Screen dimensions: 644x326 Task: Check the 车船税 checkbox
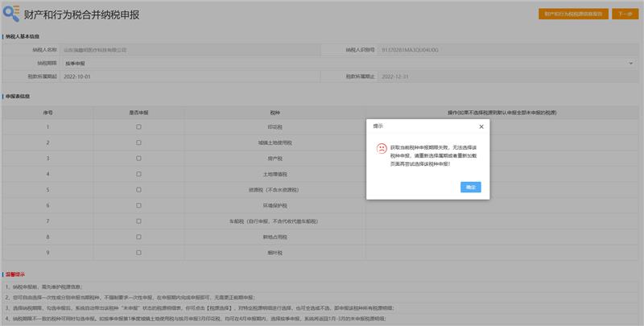tap(139, 221)
